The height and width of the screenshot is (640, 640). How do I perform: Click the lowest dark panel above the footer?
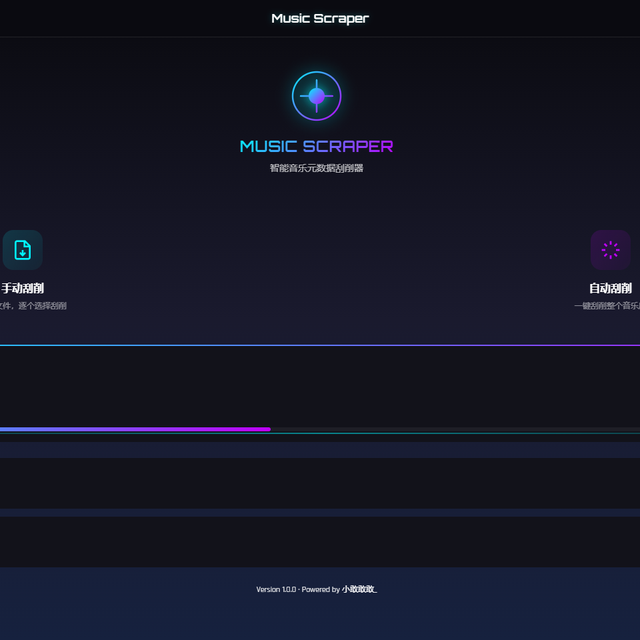pos(320,541)
